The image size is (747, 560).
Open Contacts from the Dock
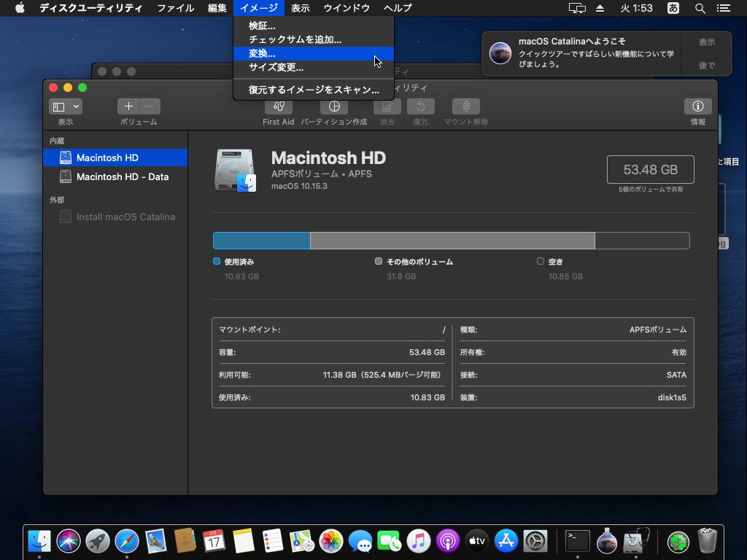pos(185,542)
